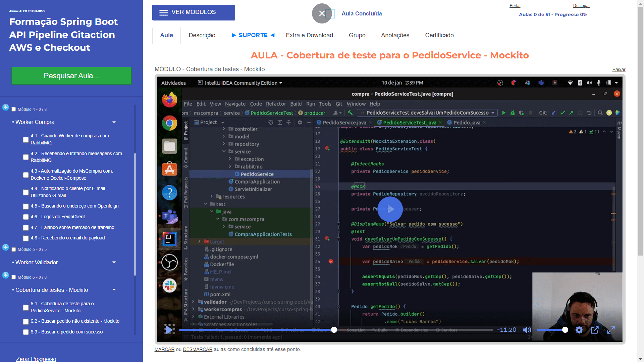The image size is (644, 362).
Task: Open the Extra e Download tab
Action: (309, 35)
